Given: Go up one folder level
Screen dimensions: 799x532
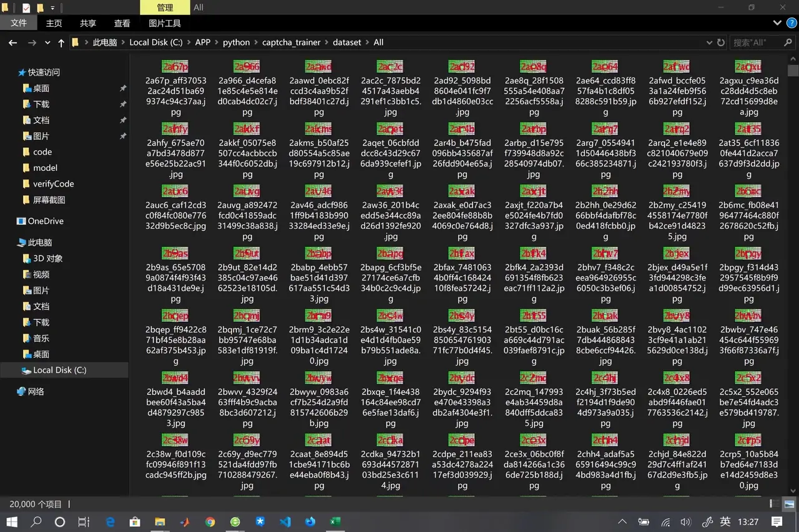Looking at the screenshot, I should click(x=61, y=42).
